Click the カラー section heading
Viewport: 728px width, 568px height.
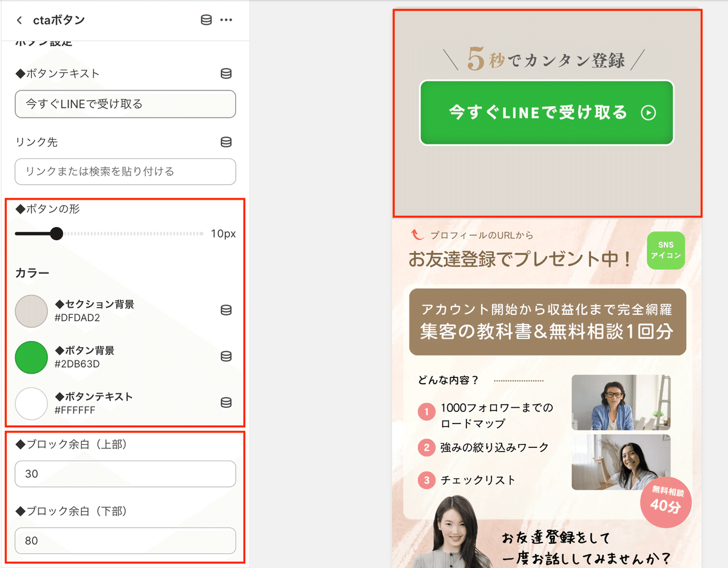[32, 273]
